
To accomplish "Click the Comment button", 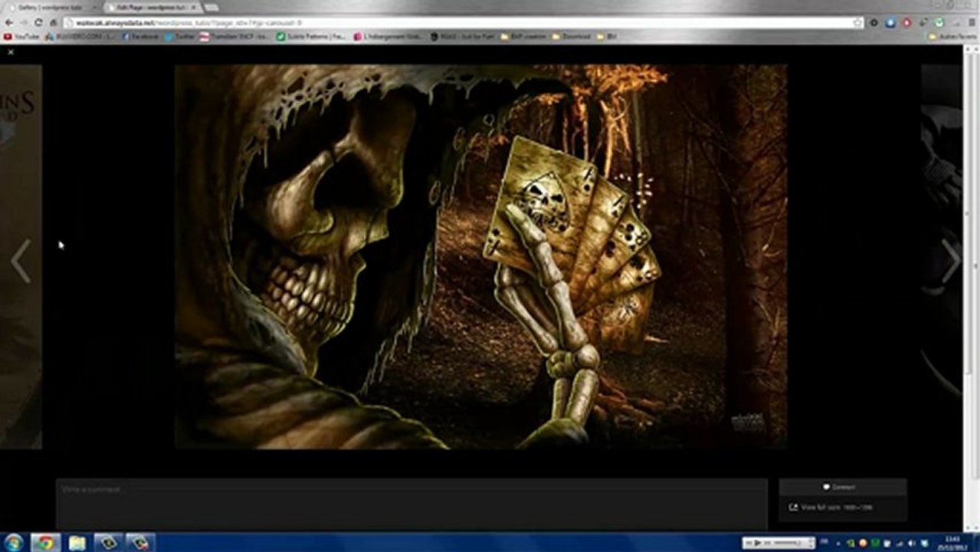I will click(843, 487).
